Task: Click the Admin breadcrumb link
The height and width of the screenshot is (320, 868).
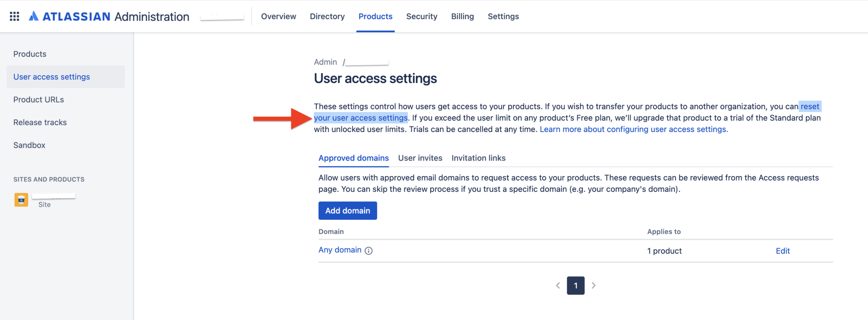Action: click(325, 62)
